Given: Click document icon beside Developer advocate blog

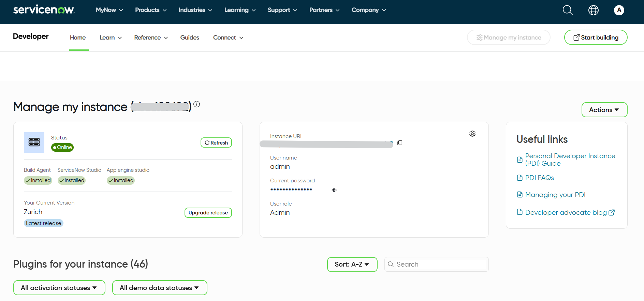Looking at the screenshot, I should 520,212.
